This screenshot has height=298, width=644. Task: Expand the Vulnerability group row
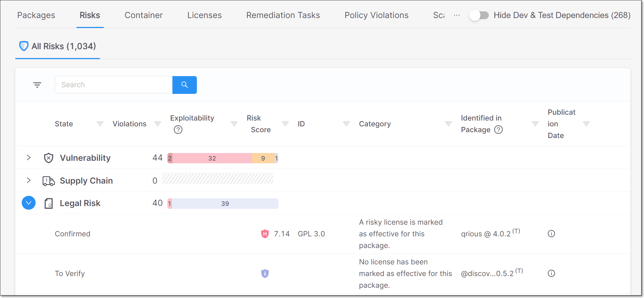(x=29, y=157)
